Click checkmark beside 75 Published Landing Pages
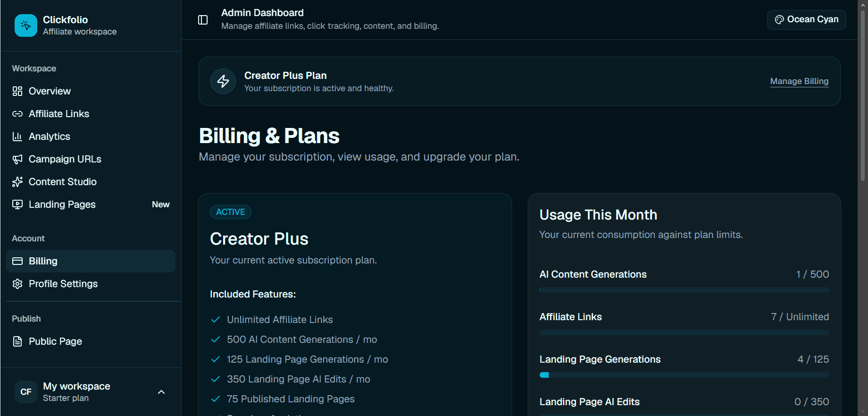Image resolution: width=868 pixels, height=416 pixels. pos(216,399)
